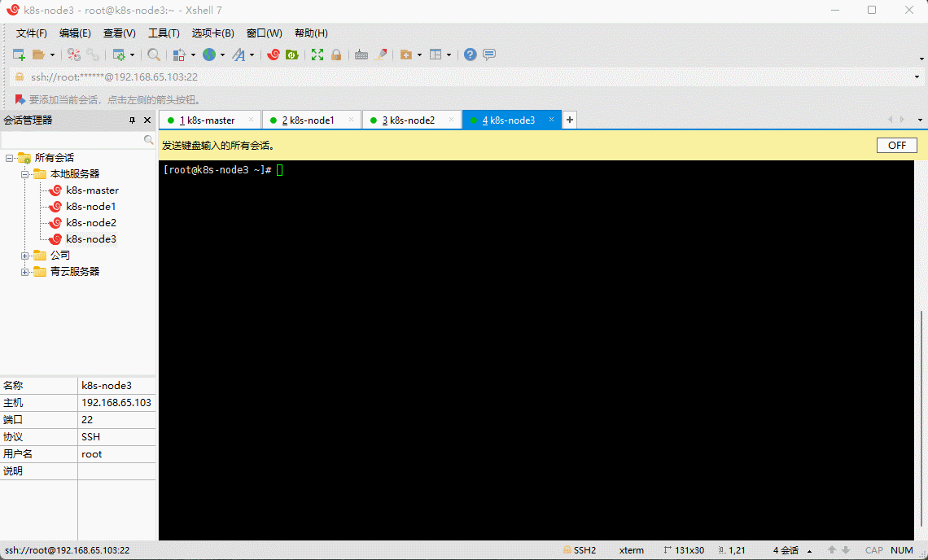Toggle full screen mode icon
Viewport: 928px width, 560px height.
click(x=317, y=55)
